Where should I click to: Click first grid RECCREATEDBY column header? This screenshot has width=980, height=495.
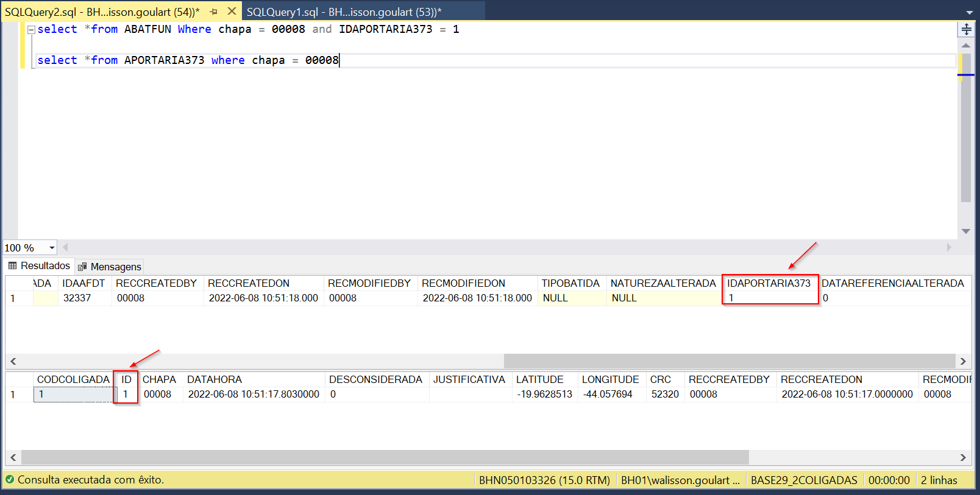point(157,283)
